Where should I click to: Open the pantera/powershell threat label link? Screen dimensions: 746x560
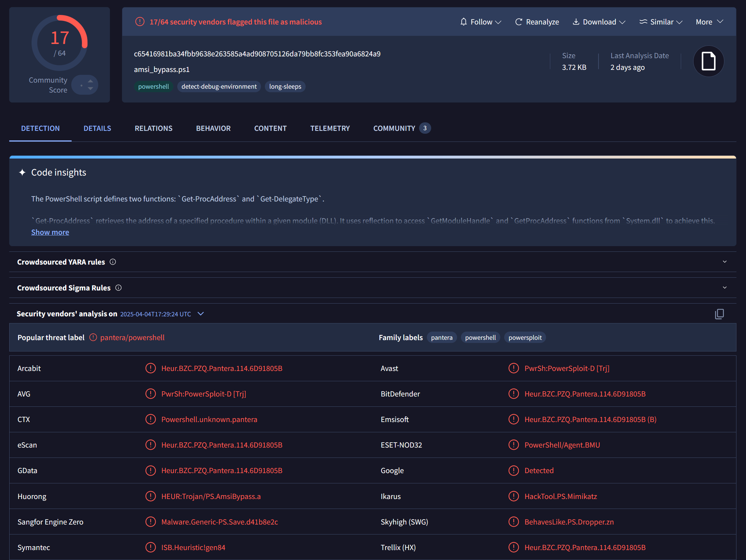coord(132,337)
